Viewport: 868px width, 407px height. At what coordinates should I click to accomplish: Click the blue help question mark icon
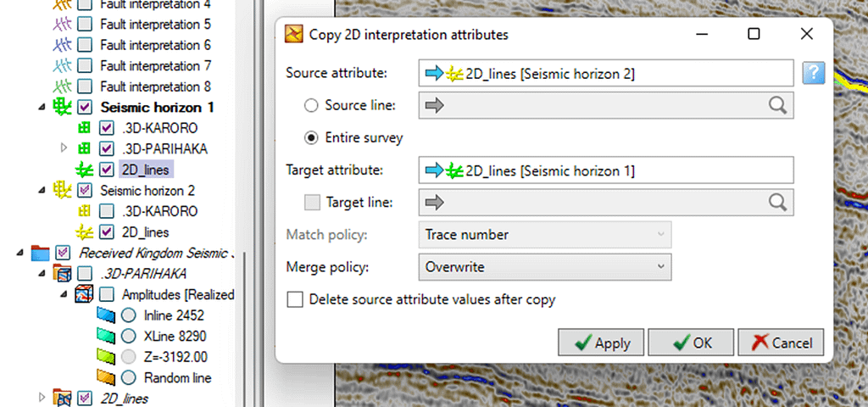coord(813,73)
